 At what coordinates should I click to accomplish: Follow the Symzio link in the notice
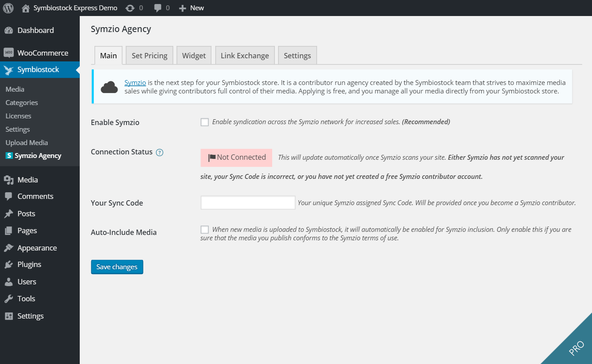(135, 83)
